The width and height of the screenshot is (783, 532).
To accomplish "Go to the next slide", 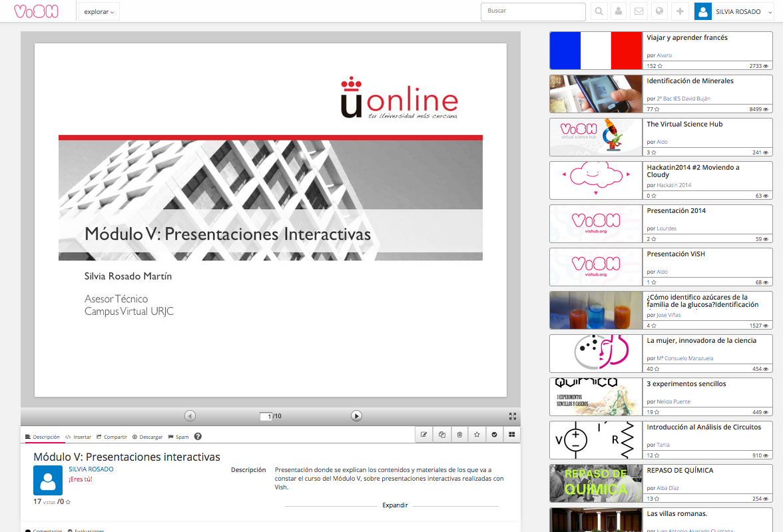I will coord(356,416).
